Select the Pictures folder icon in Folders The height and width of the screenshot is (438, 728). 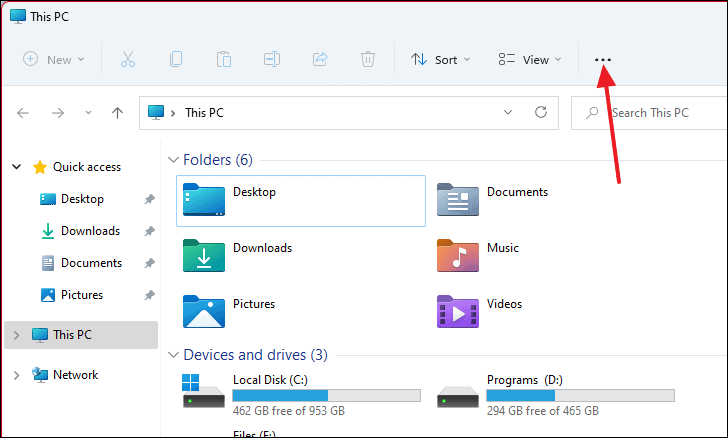pos(204,311)
